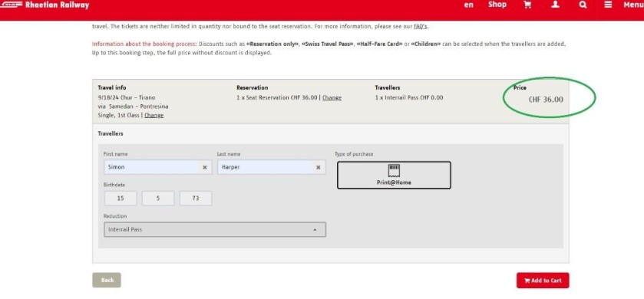This screenshot has width=644, height=299.
Task: Click the Back button
Action: [107, 280]
